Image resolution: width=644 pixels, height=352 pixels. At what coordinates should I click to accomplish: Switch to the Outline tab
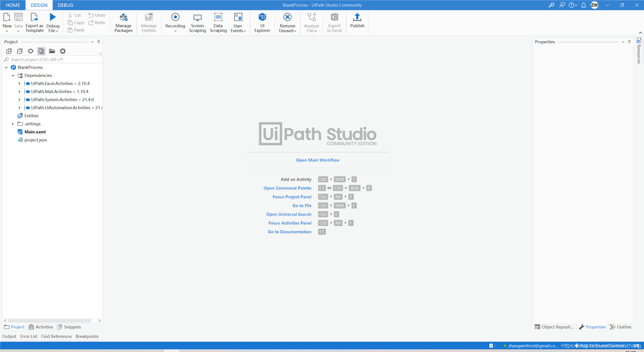(x=621, y=327)
